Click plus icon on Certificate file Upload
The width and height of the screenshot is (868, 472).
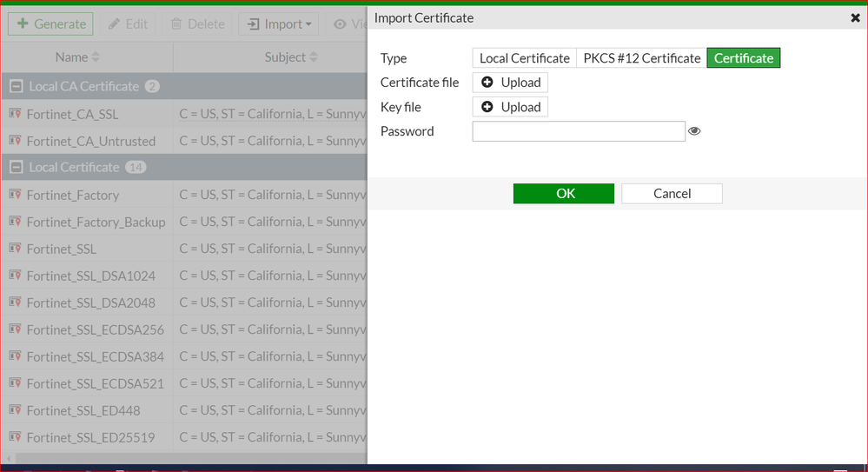487,83
